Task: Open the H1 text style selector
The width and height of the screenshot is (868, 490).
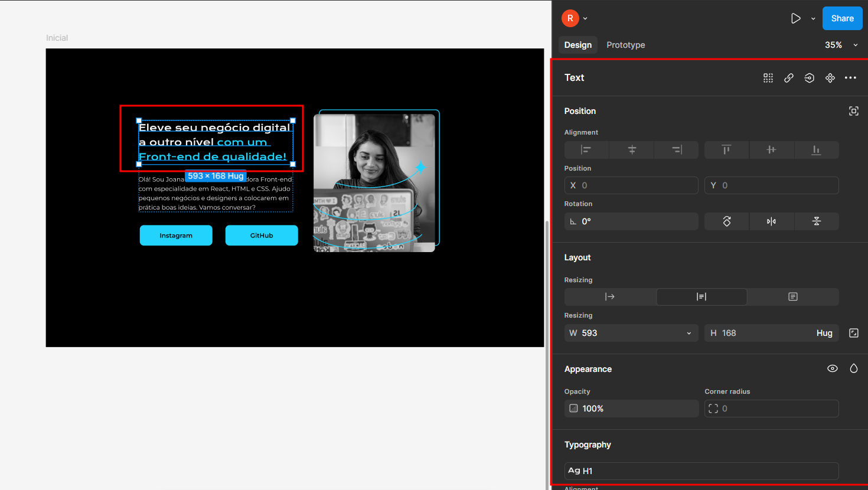Action: click(701, 471)
